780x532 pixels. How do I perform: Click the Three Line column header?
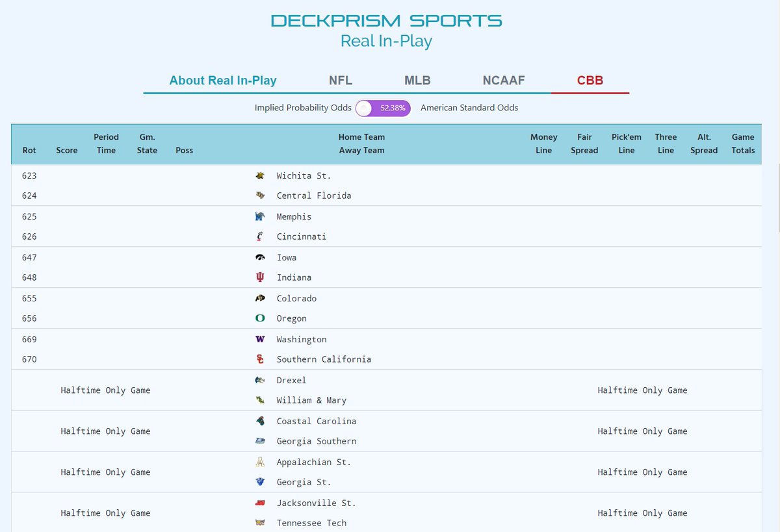coord(666,144)
